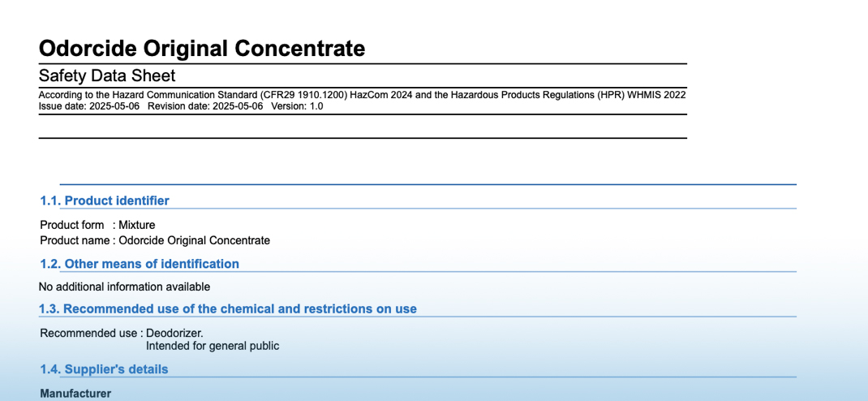
Task: Click the Hazard Communication Standard line
Action: (362, 95)
